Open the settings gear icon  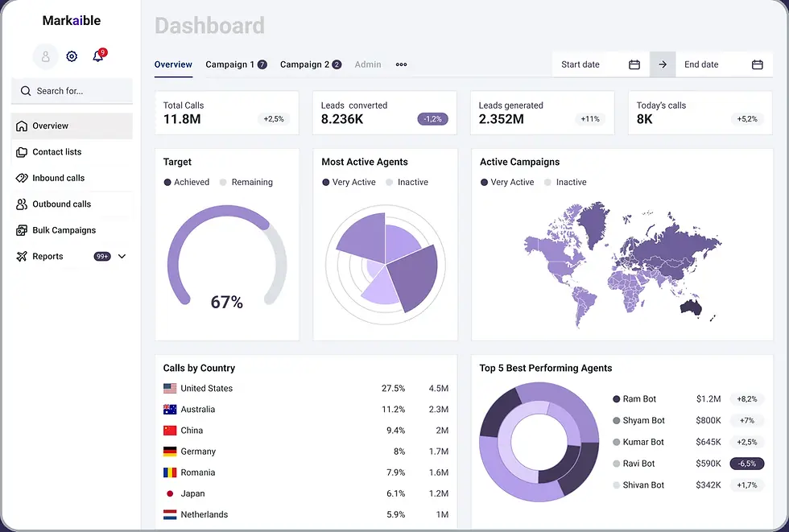coord(71,56)
